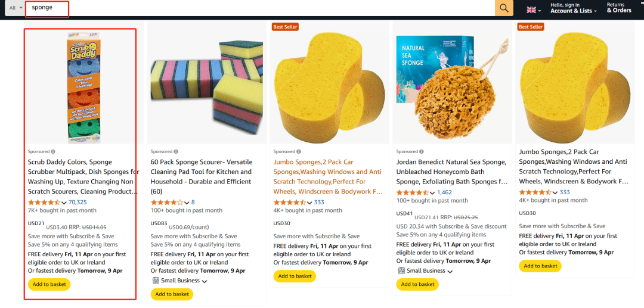The width and height of the screenshot is (644, 308).
Task: Open the Natural Sea Sponge product image
Action: tap(451, 82)
